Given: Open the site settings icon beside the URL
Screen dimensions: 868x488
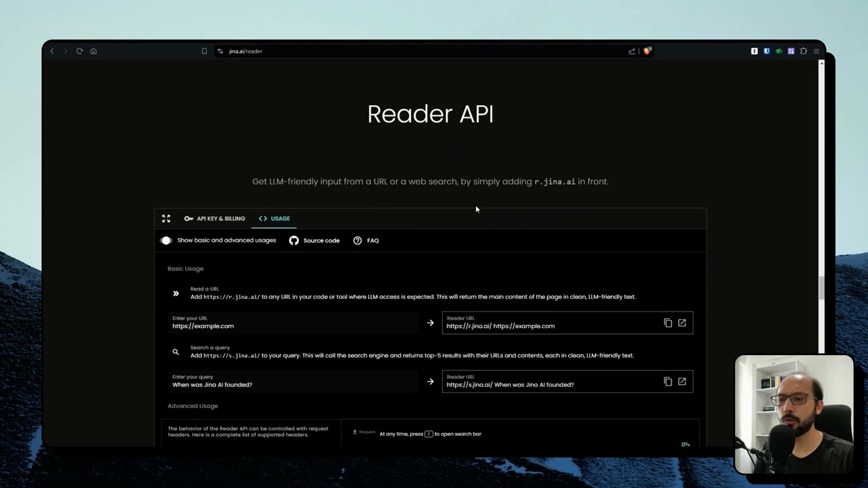Looking at the screenshot, I should (220, 51).
